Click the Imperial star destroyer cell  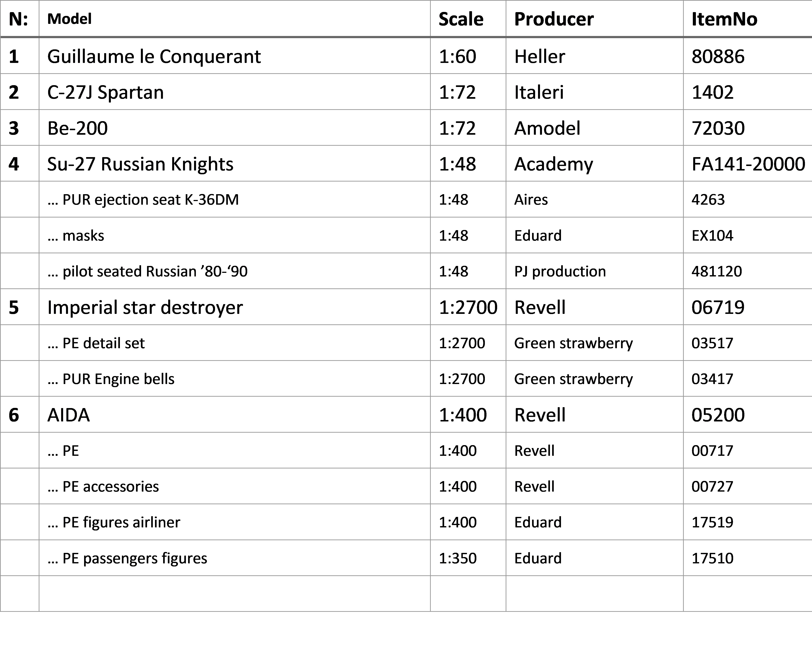(x=235, y=307)
